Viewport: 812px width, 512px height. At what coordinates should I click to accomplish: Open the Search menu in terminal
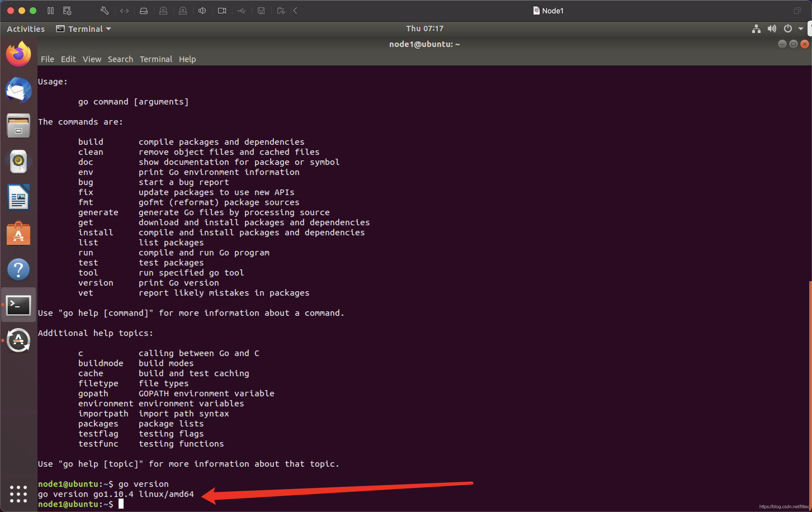[121, 59]
